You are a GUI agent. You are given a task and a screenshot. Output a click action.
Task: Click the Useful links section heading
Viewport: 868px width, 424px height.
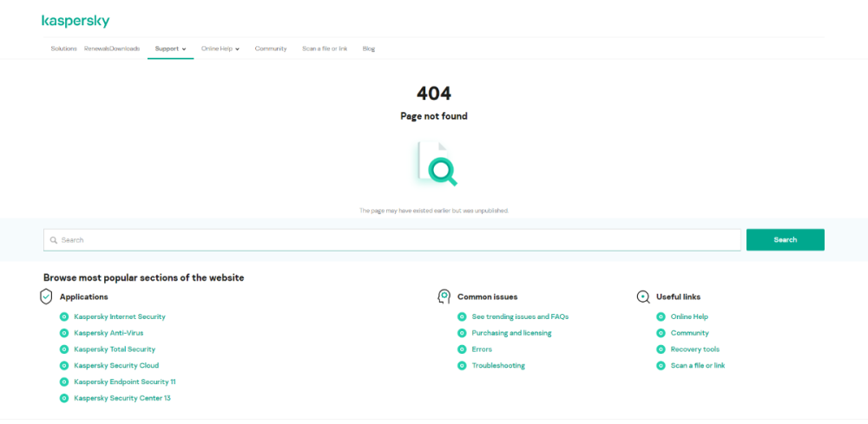pos(678,297)
